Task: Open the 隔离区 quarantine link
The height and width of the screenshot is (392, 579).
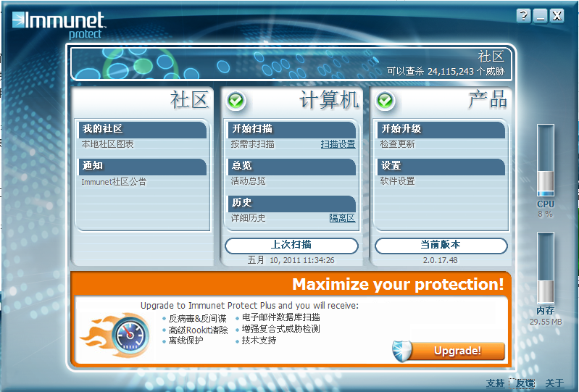Action: click(342, 218)
